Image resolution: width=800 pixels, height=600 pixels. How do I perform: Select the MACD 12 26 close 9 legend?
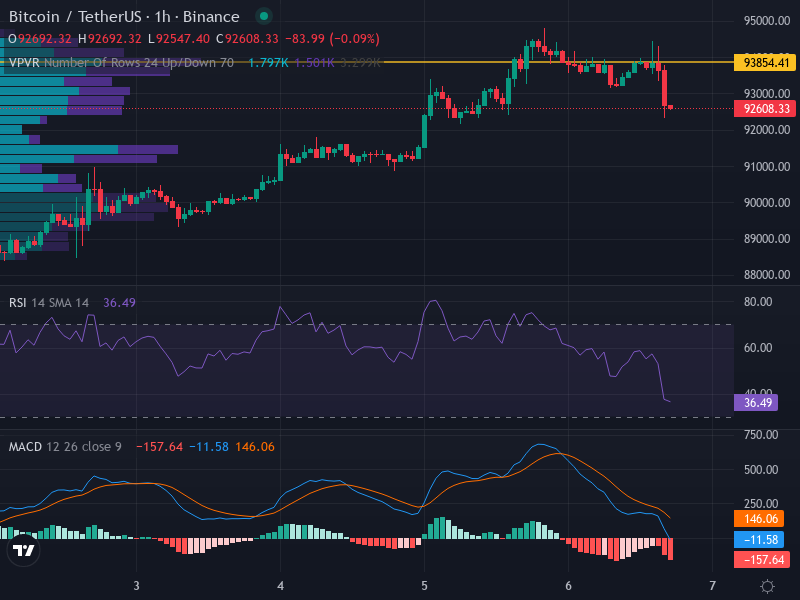pos(65,446)
